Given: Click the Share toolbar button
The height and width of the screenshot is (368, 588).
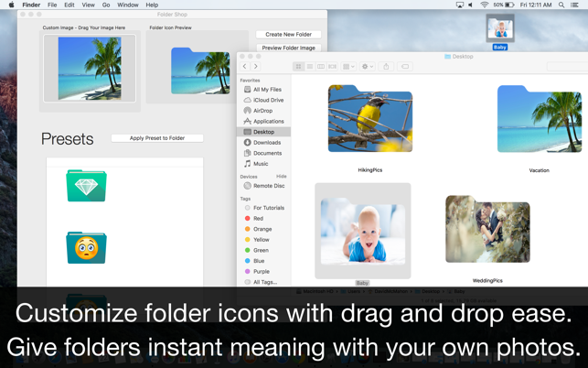Looking at the screenshot, I should point(386,67).
